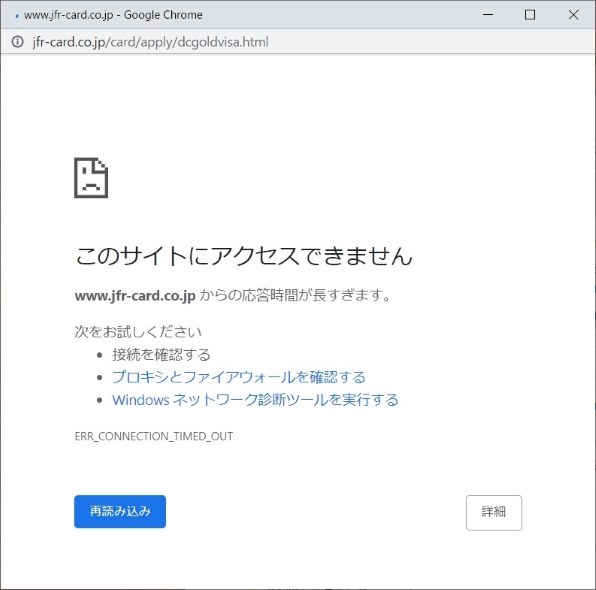Image resolution: width=596 pixels, height=590 pixels.
Task: Open the 詳細 details button
Action: click(494, 512)
